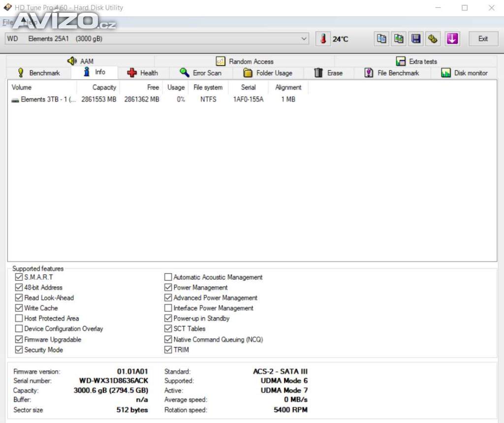
Task: Click the 512 bytes sector size value
Action: [x=132, y=410]
